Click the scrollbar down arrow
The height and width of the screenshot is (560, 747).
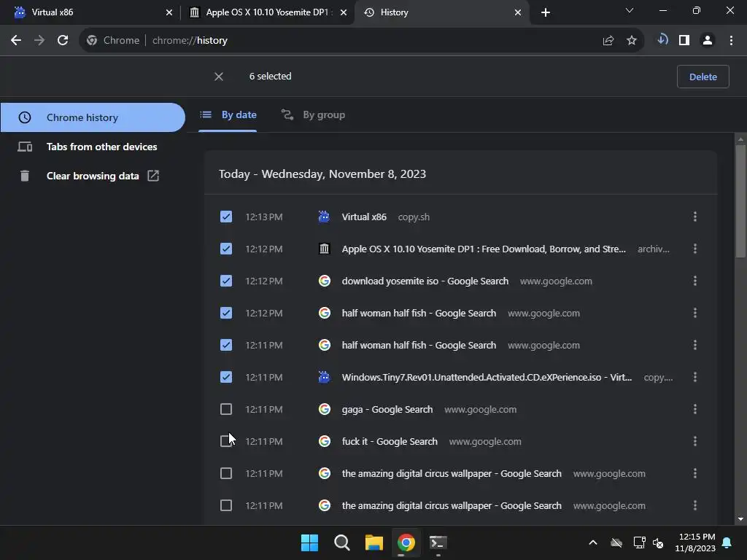(740, 519)
